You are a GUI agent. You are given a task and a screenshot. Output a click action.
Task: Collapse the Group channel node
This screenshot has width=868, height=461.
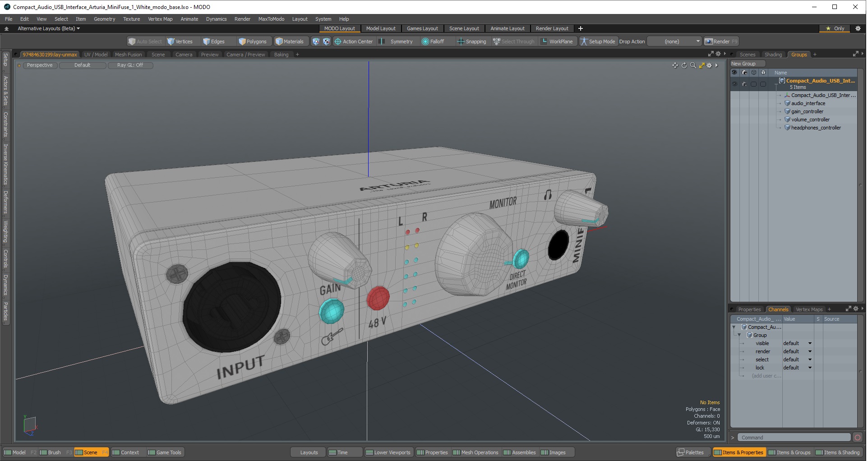[739, 335]
